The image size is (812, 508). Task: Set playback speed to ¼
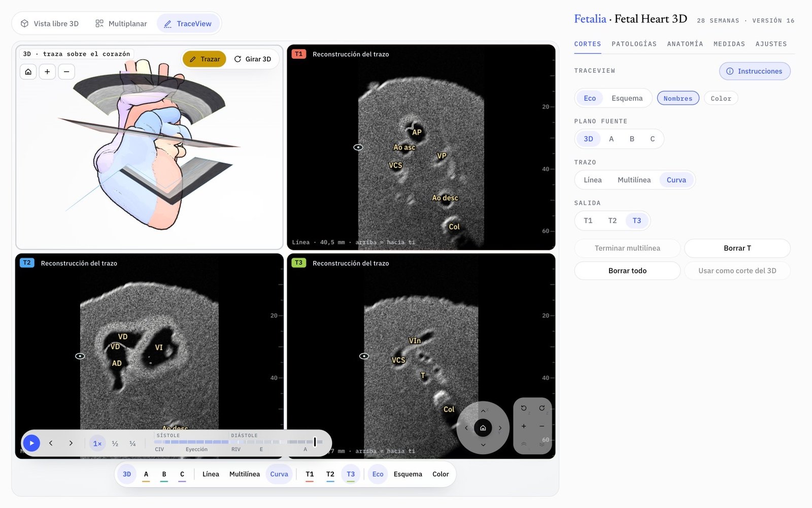pyautogui.click(x=132, y=443)
